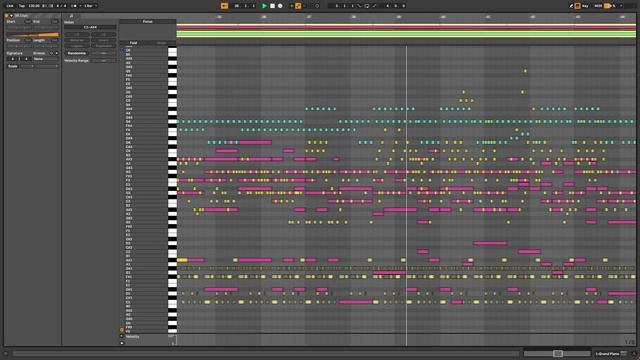The width and height of the screenshot is (640, 360).
Task: Click the Play button in the transport bar
Action: pyautogui.click(x=264, y=6)
